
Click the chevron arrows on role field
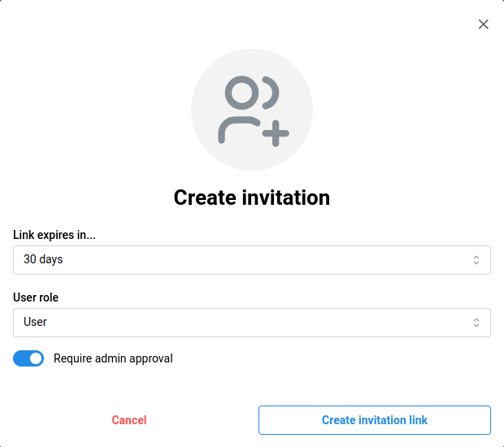point(476,323)
